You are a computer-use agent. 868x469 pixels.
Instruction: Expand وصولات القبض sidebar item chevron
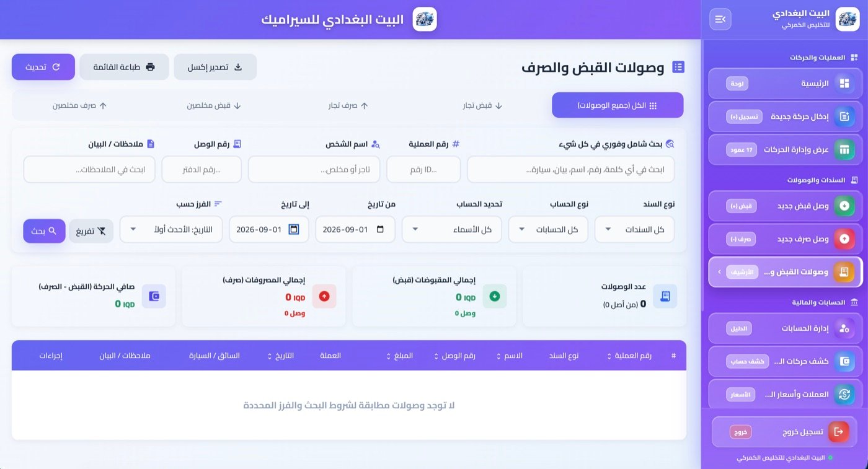pos(719,272)
